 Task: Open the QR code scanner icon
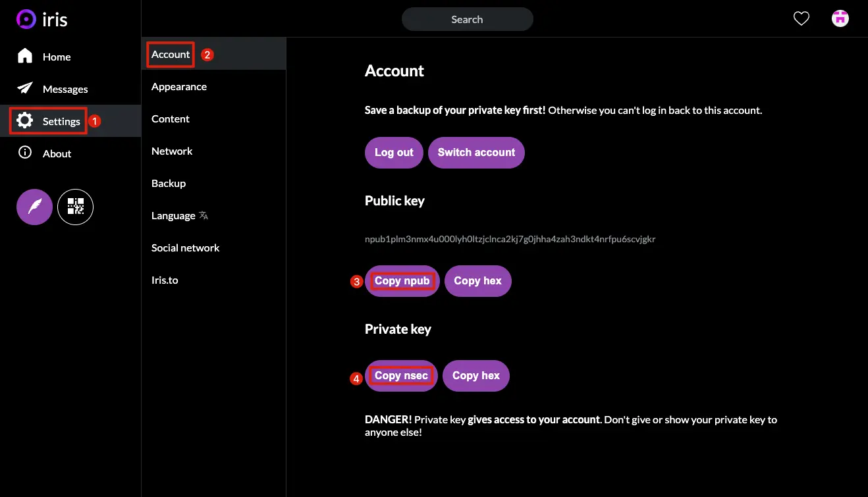[x=75, y=207]
